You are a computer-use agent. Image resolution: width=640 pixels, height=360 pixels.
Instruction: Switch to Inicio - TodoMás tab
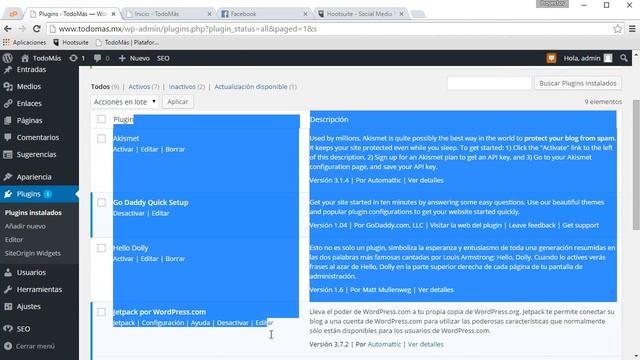click(x=168, y=13)
